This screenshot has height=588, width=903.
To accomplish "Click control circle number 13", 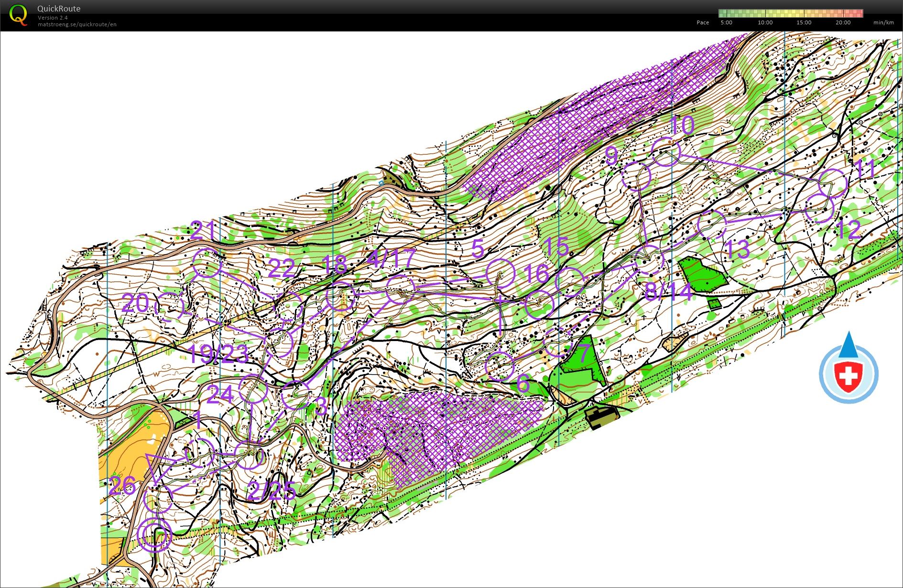I will 712,225.
